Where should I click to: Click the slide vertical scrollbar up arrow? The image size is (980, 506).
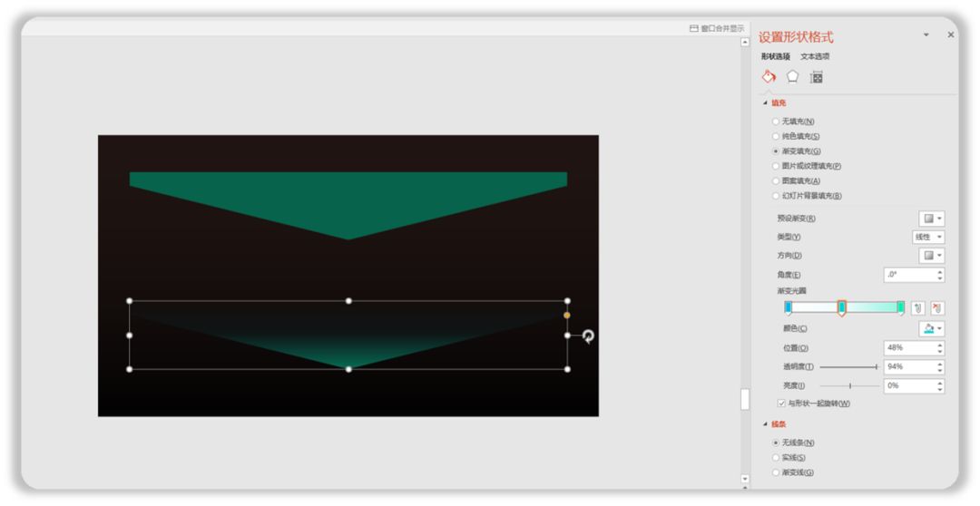744,43
